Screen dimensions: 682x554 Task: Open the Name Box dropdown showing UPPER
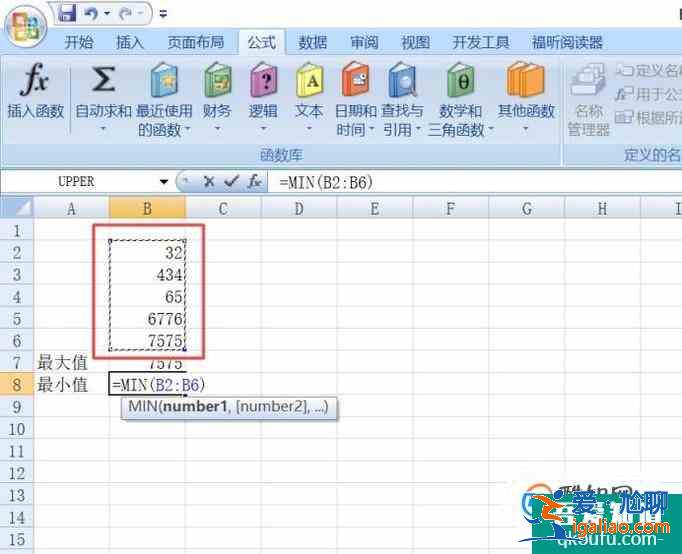(164, 181)
